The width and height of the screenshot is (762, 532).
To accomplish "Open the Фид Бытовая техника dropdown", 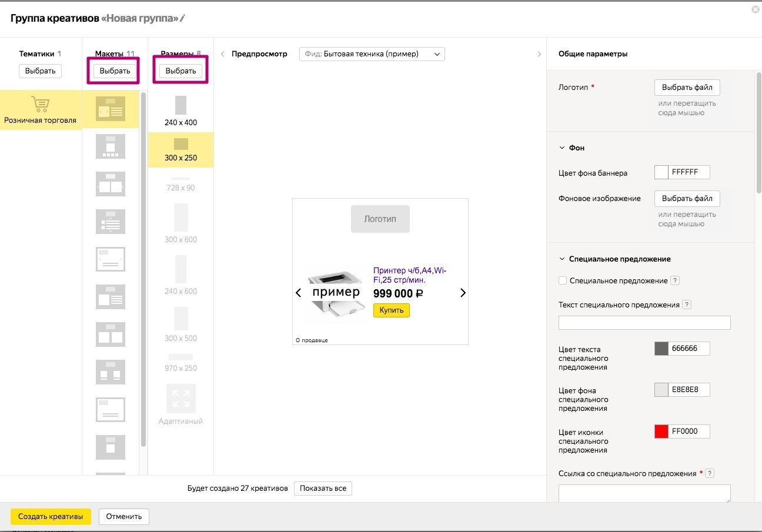I will (x=372, y=54).
